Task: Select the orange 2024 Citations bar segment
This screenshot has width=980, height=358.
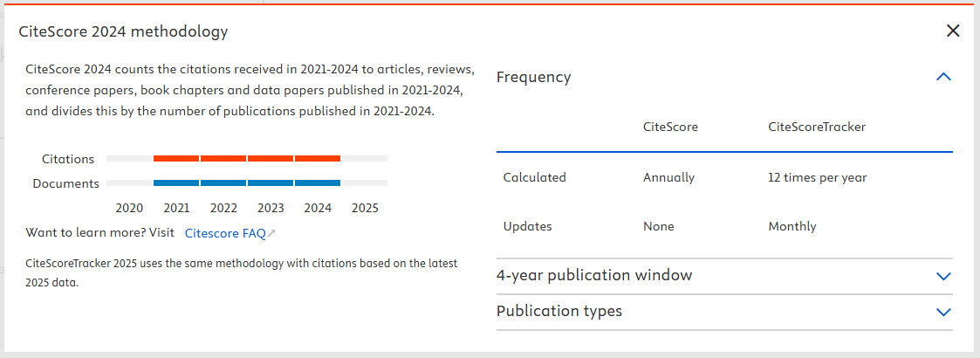Action: tap(318, 159)
